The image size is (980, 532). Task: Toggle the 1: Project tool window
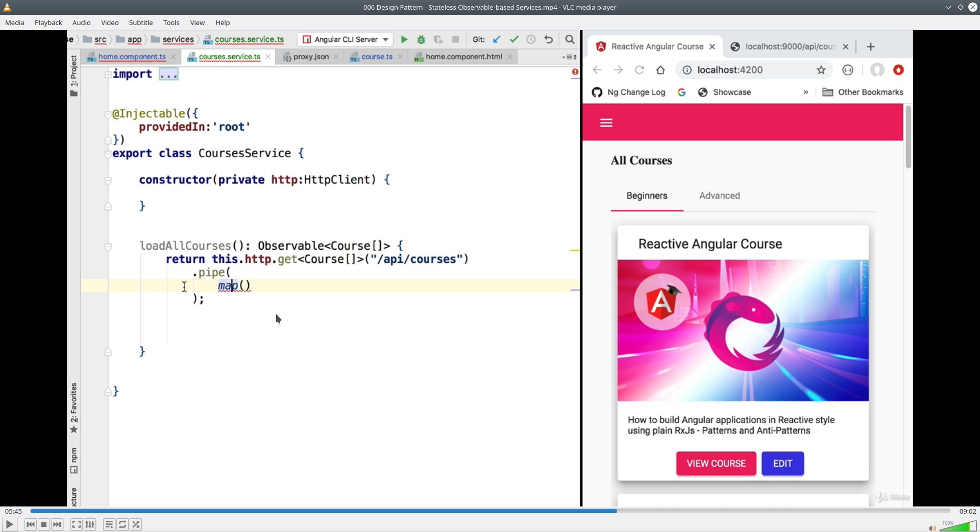point(74,76)
